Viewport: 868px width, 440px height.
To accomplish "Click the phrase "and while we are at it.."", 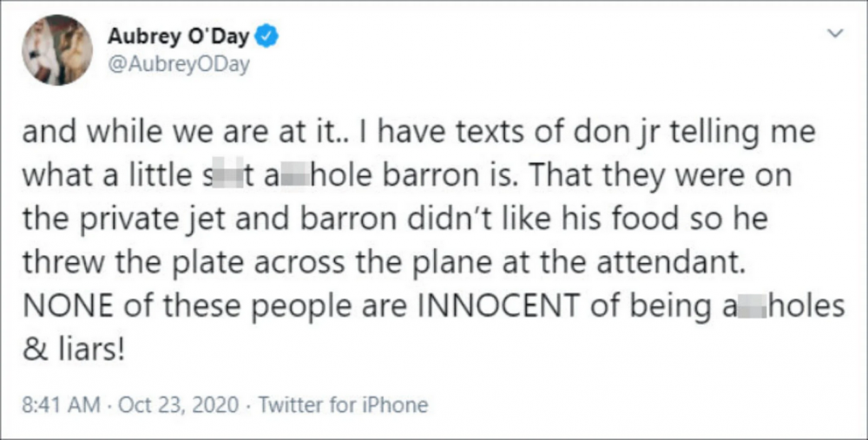I will coord(165,136).
